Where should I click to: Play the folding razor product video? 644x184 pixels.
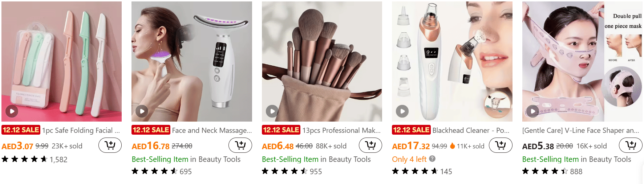pos(12,111)
